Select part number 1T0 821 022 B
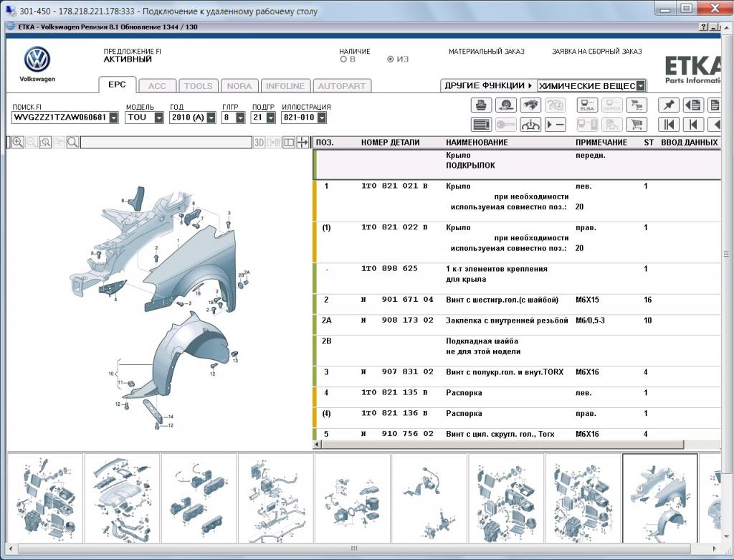734x560 pixels. [394, 227]
